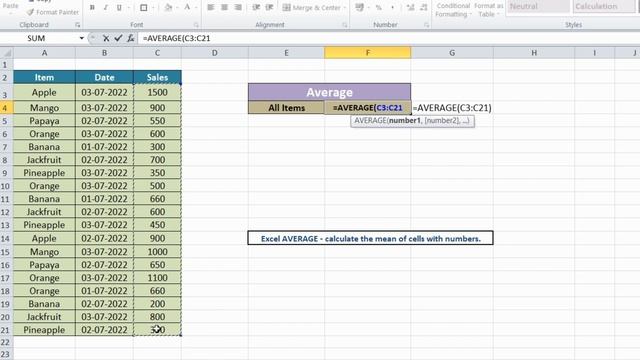Open the Borders dropdown arrow
This screenshot has width=640, height=360.
coord(153,7)
